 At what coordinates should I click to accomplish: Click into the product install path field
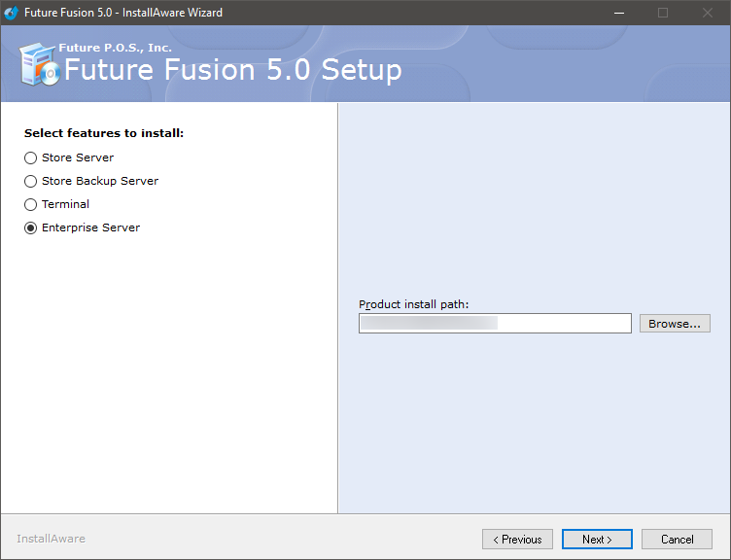(495, 323)
